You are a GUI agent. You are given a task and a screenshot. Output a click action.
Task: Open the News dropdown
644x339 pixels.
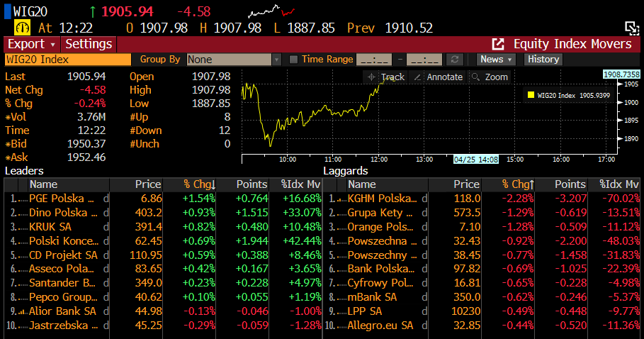(495, 60)
